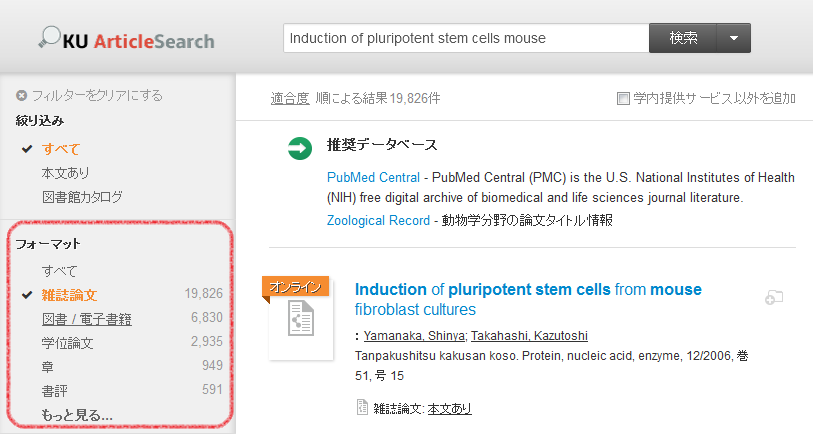Click the article document thumbnail icon
813x434 pixels.
coord(301,318)
